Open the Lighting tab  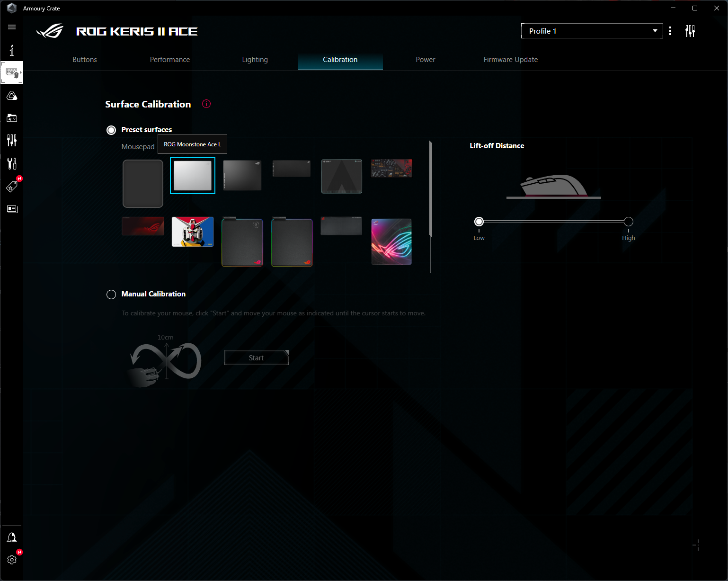pyautogui.click(x=255, y=60)
